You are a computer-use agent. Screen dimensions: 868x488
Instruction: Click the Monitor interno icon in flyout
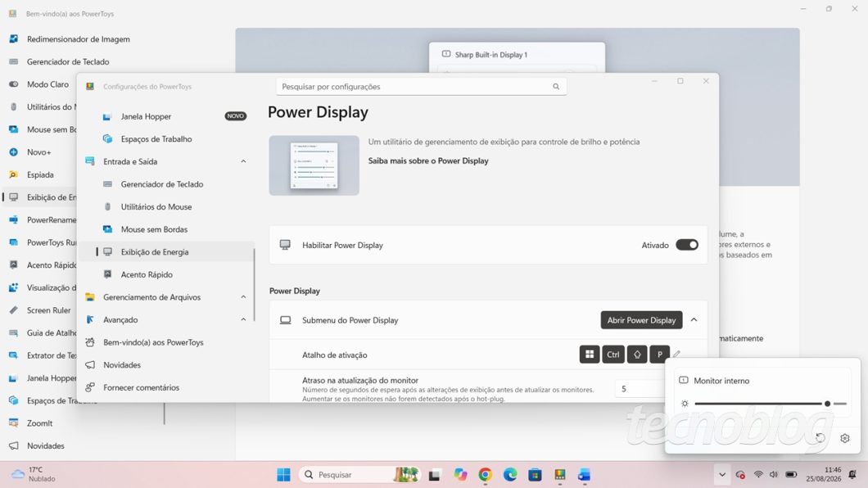coord(684,380)
